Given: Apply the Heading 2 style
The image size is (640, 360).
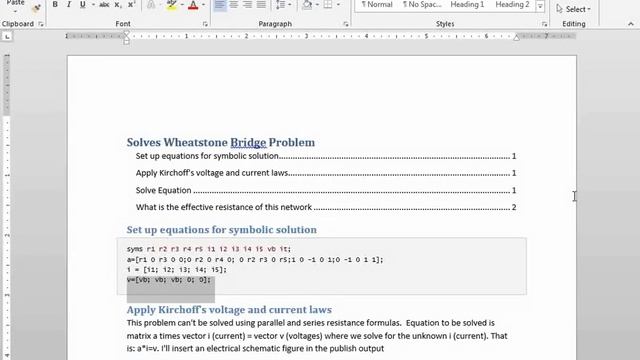Looking at the screenshot, I should 512,4.
